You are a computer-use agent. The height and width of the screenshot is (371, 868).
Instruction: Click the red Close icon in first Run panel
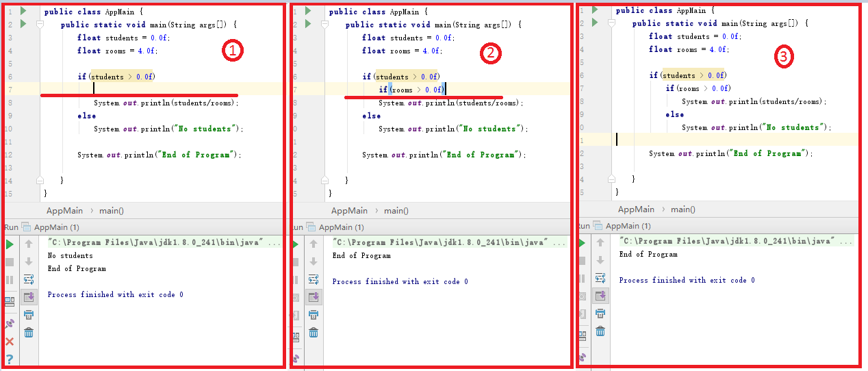coord(10,342)
